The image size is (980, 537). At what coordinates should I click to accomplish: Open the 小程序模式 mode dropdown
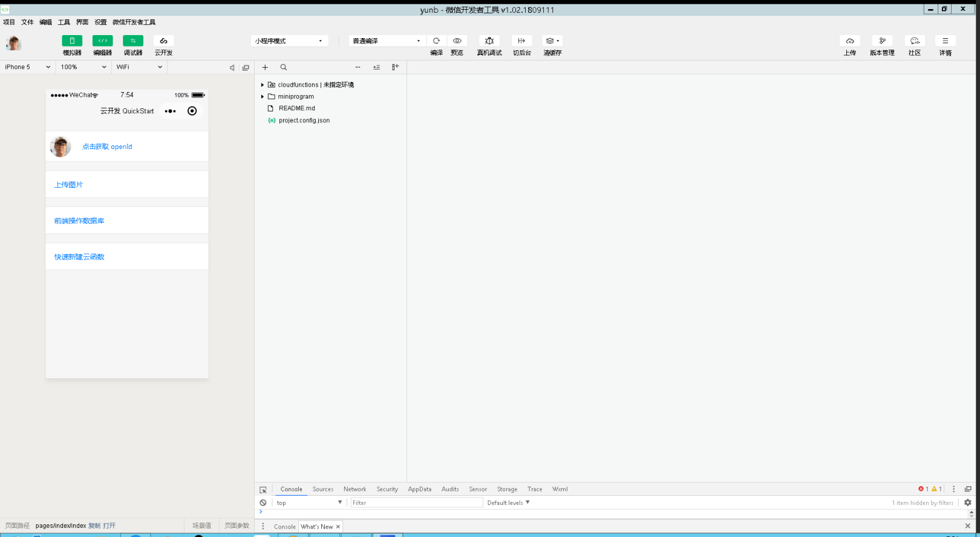pos(289,41)
